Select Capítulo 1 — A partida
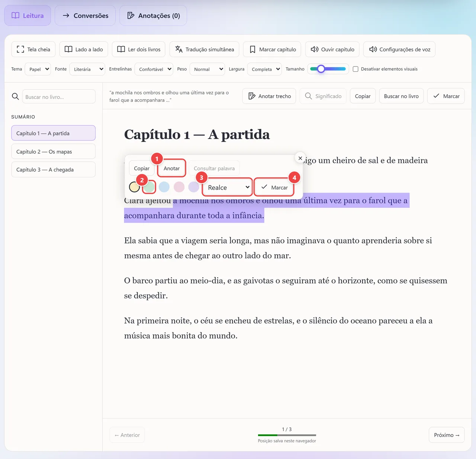The image size is (476, 459). pos(54,133)
